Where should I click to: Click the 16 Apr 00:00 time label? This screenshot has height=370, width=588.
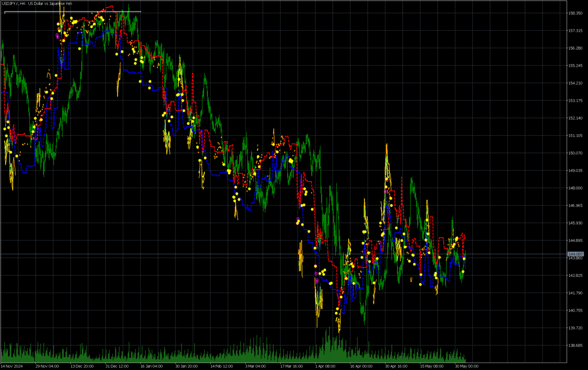coord(361,366)
